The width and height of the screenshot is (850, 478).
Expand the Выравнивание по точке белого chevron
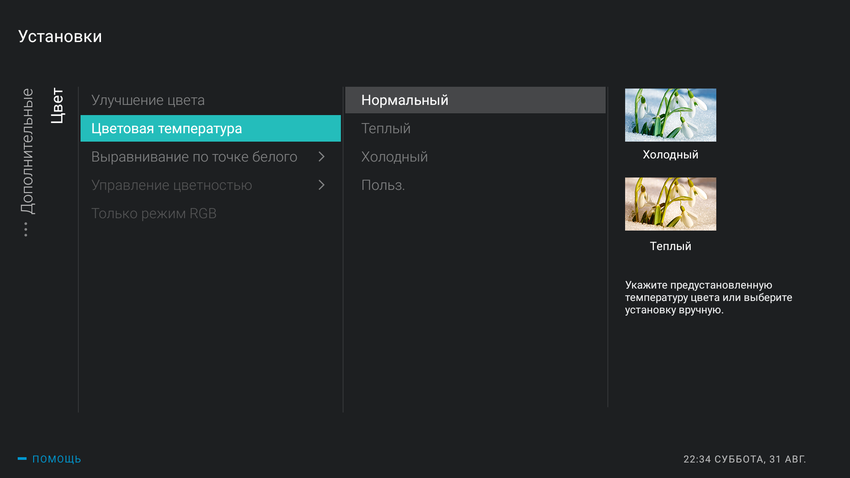321,157
